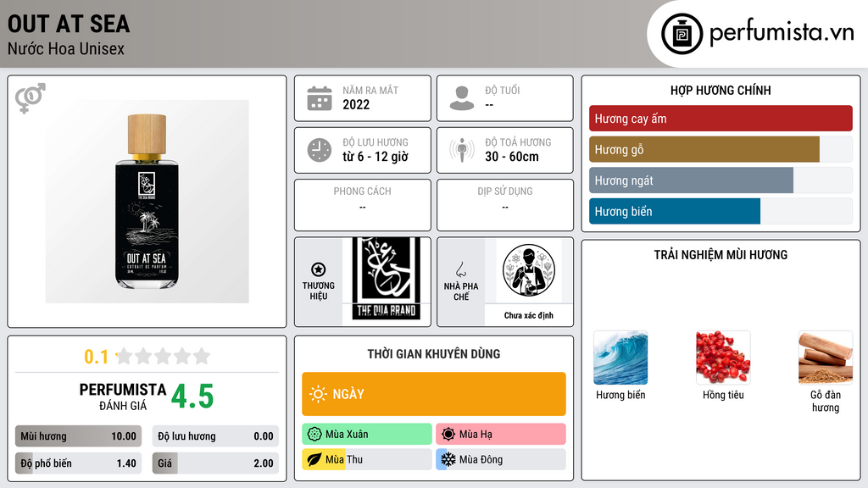This screenshot has height=488, width=868.
Task: Click the perfumista.vn site name
Action: [782, 32]
